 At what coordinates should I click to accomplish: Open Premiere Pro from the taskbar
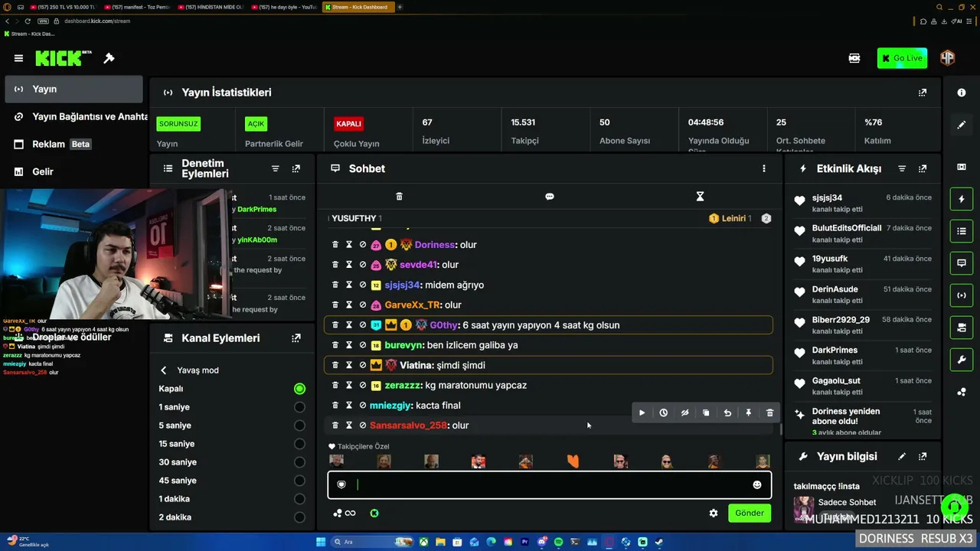click(x=524, y=542)
